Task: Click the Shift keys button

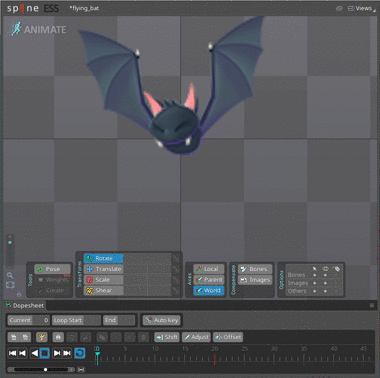Action: tap(167, 337)
